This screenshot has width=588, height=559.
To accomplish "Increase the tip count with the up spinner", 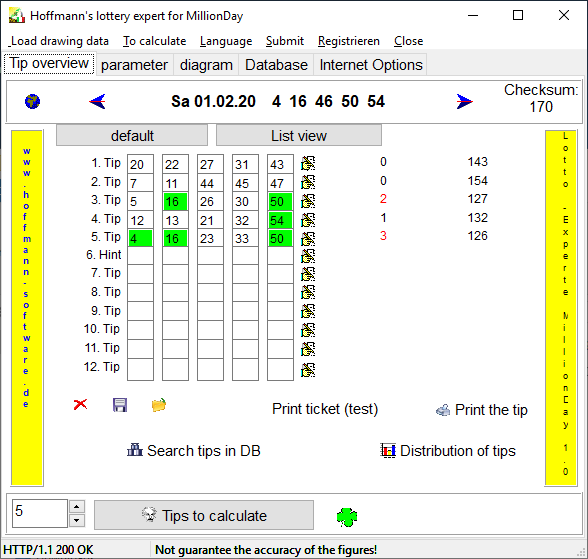I will tap(77, 507).
